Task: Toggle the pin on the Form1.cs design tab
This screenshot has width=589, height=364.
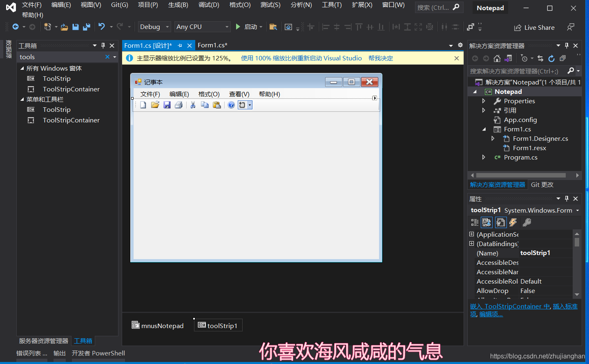Action: (x=180, y=46)
